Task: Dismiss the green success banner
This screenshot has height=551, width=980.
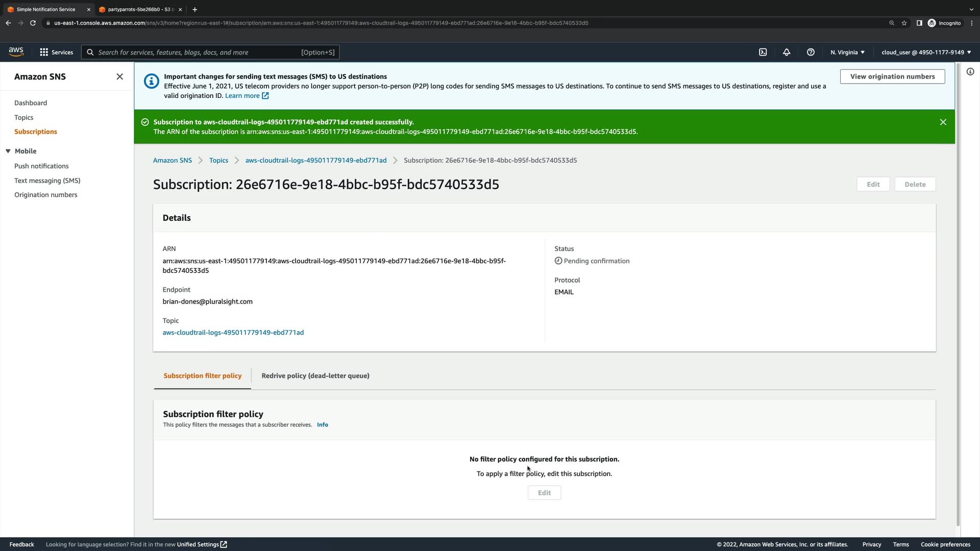Action: (x=943, y=122)
